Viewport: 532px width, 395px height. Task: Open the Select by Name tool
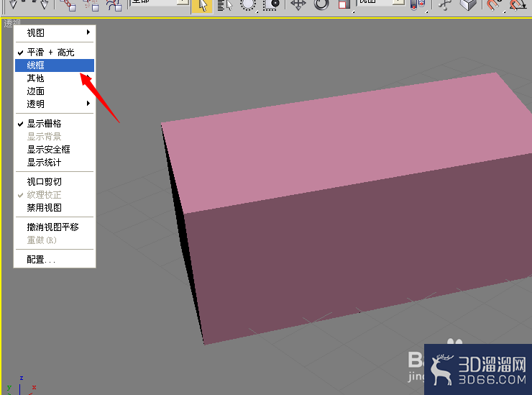225,5
